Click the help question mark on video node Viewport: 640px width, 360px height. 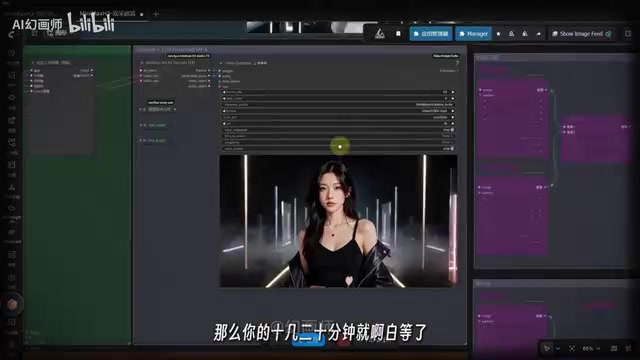457,63
